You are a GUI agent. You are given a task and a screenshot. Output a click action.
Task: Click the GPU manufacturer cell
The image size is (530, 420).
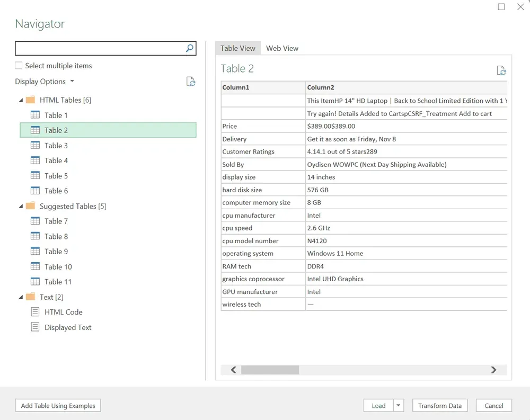[x=263, y=292]
